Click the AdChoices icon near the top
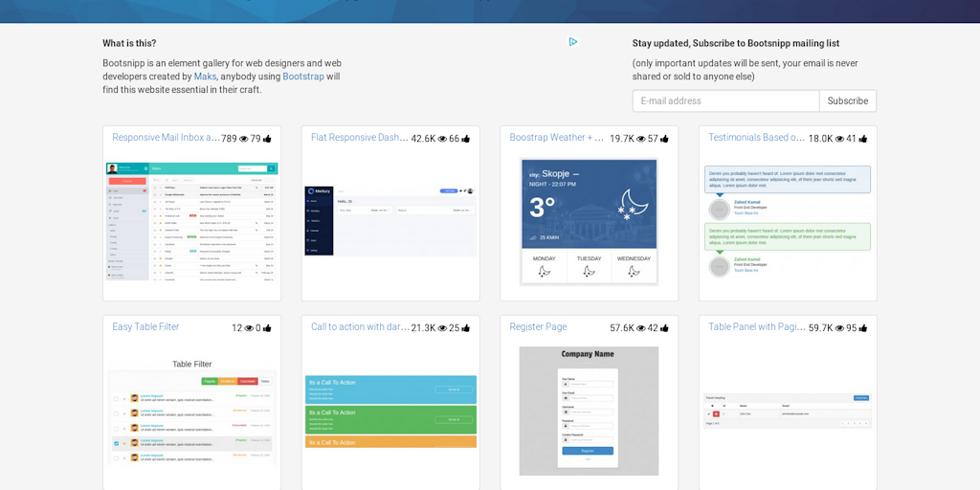This screenshot has height=490, width=980. [x=573, y=42]
